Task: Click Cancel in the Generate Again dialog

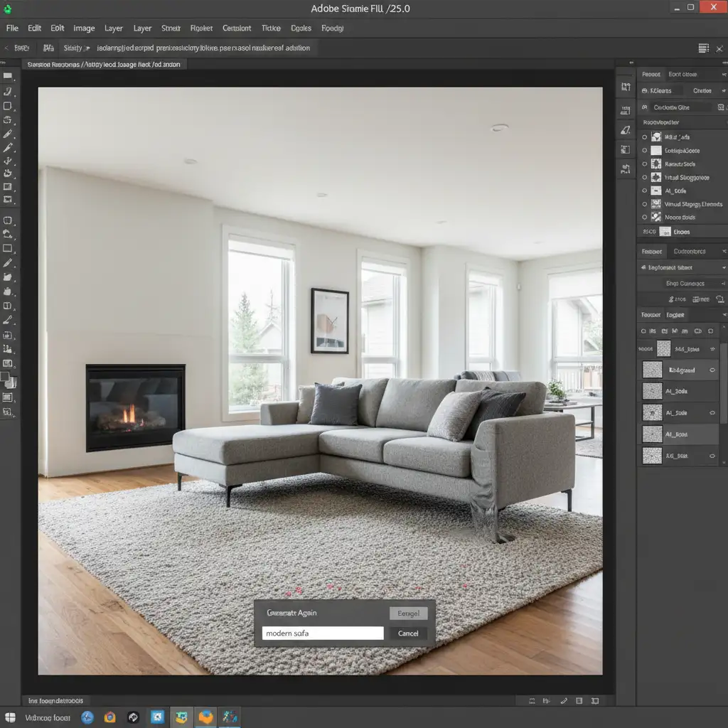Action: (408, 633)
